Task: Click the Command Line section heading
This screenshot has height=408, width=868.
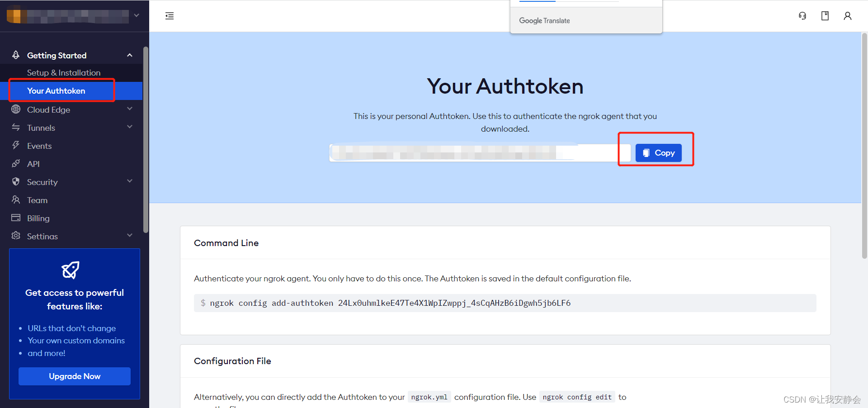Action: [226, 243]
